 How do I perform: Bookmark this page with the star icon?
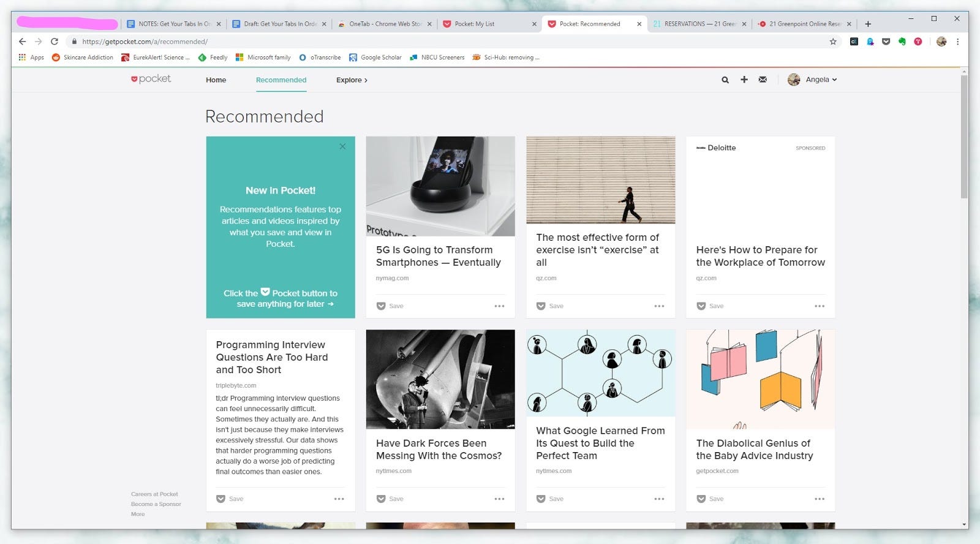point(833,42)
